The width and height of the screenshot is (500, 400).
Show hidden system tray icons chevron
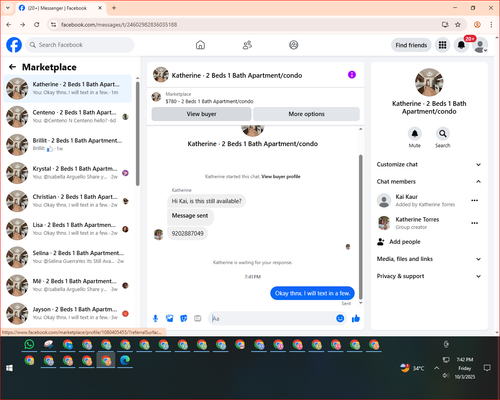point(436,368)
